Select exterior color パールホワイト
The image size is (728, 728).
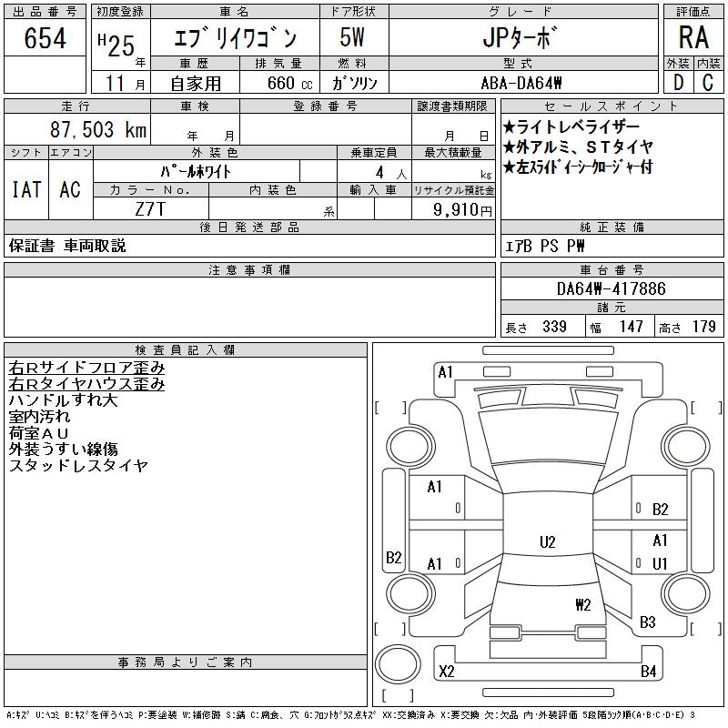pyautogui.click(x=196, y=172)
